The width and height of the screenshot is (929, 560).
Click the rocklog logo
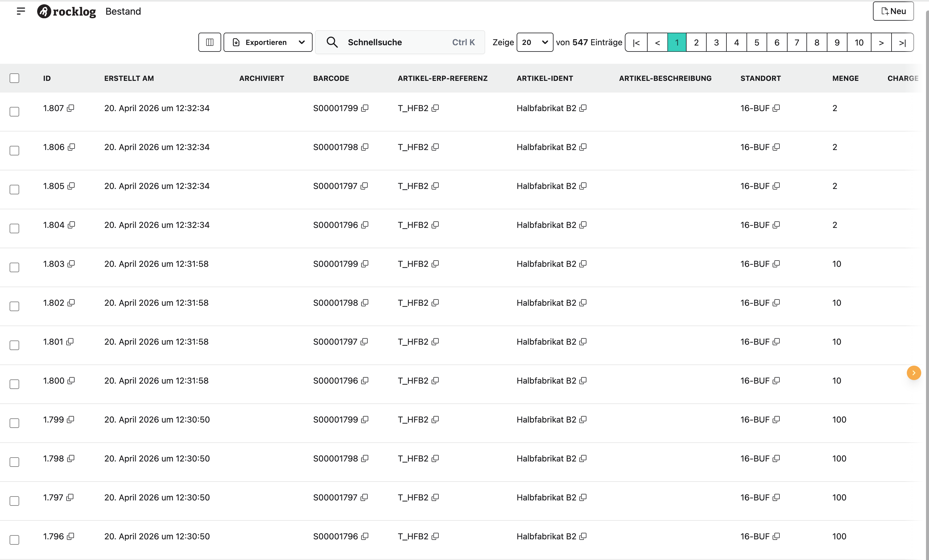[66, 11]
